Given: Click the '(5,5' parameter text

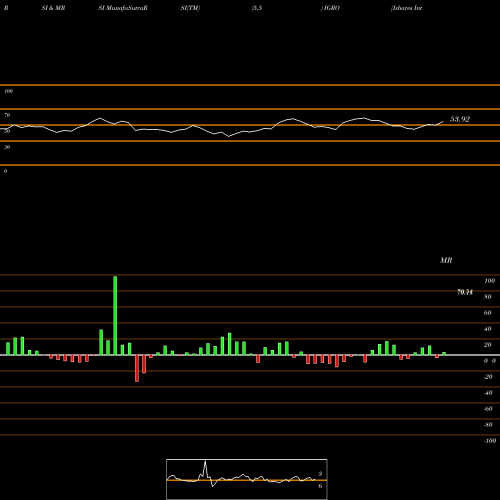Looking at the screenshot, I should click(257, 8).
